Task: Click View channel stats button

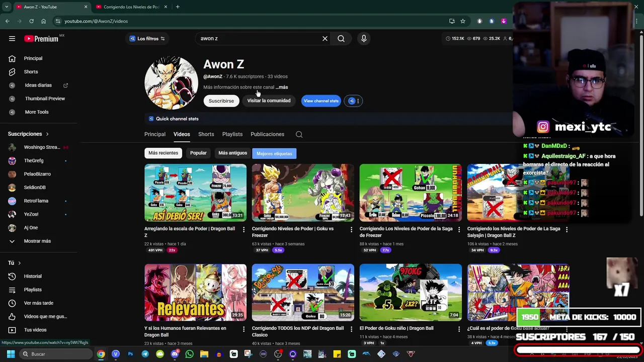Action: 321,101
